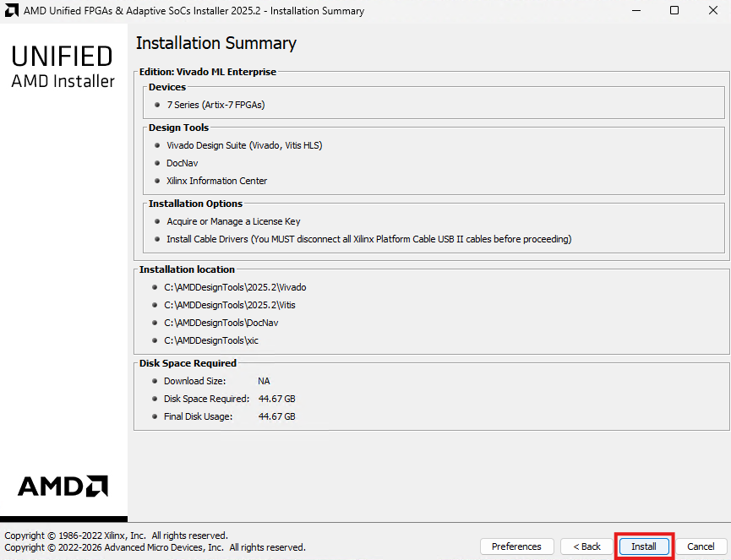Click the 'Installation Summary' page title
Image resolution: width=731 pixels, height=560 pixels.
[x=215, y=43]
